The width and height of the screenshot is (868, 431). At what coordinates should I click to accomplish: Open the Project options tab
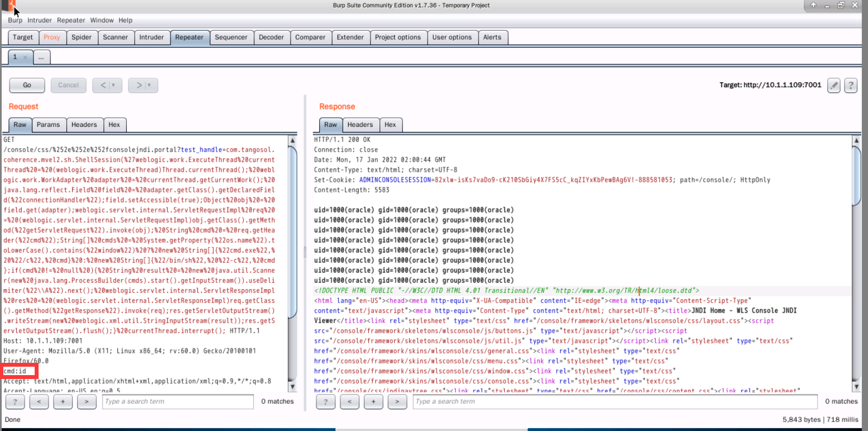397,37
